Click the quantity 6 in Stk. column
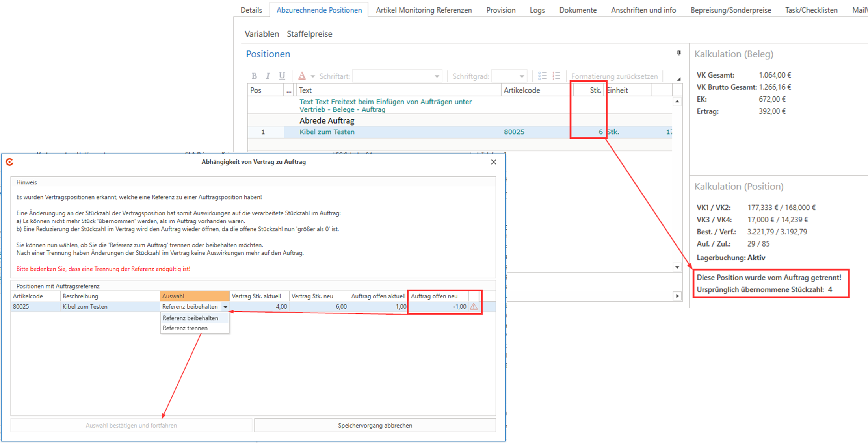 point(600,132)
